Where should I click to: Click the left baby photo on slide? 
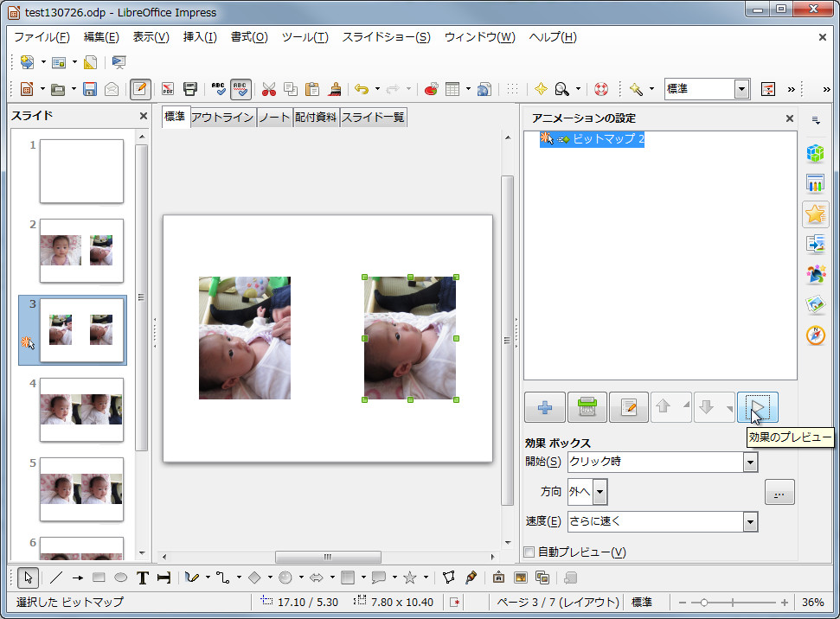pyautogui.click(x=245, y=338)
